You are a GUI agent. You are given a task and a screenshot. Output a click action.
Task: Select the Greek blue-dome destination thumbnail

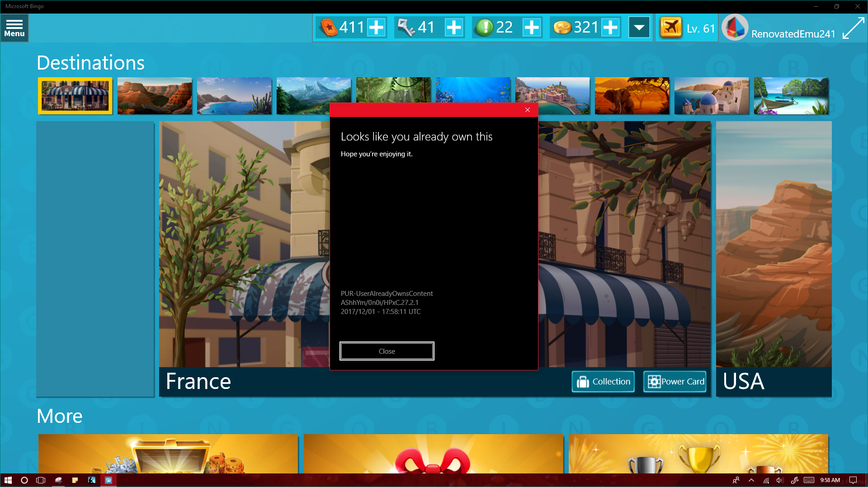pyautogui.click(x=712, y=96)
